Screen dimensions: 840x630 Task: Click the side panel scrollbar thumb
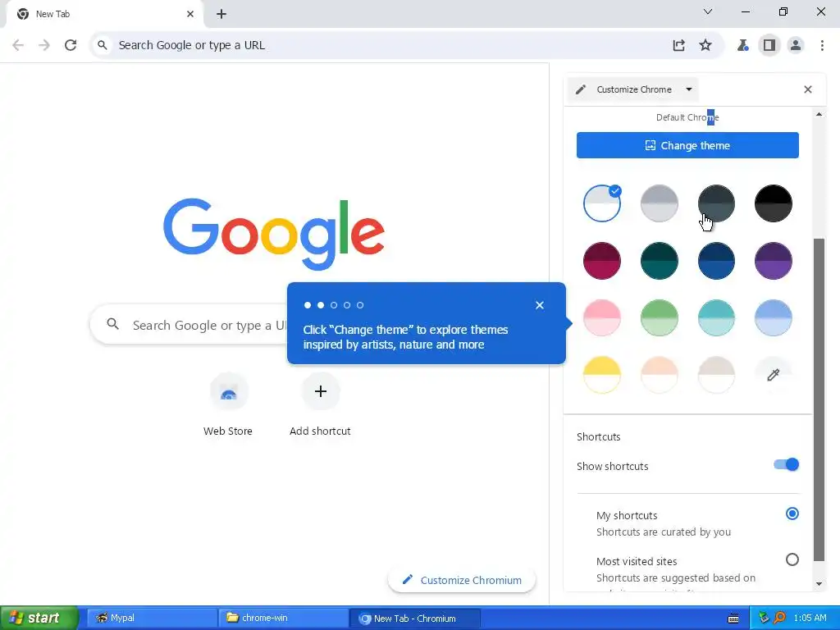(819, 399)
